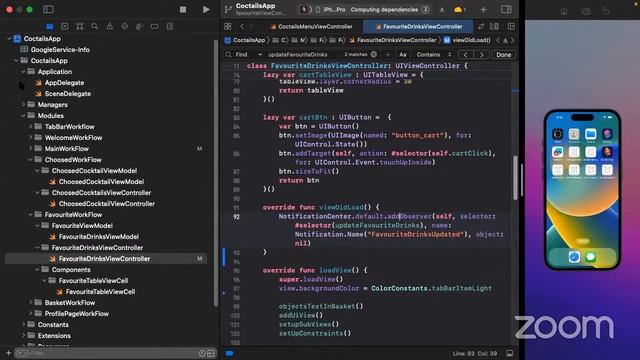Open the Contains match dropdown

pos(433,55)
